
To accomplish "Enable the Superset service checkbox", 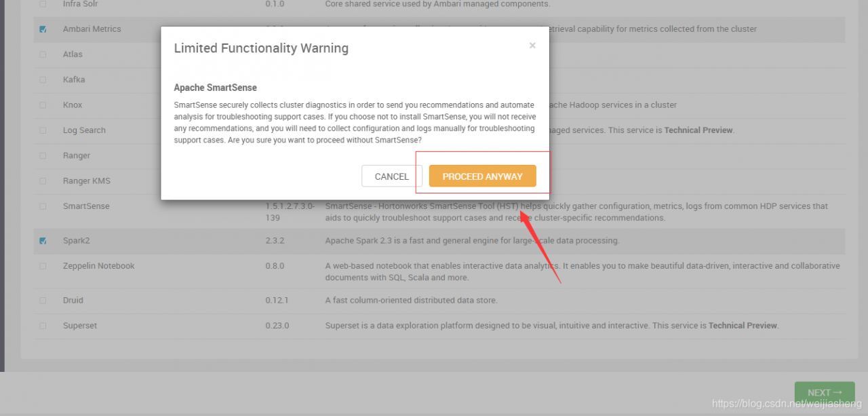I will [x=43, y=326].
